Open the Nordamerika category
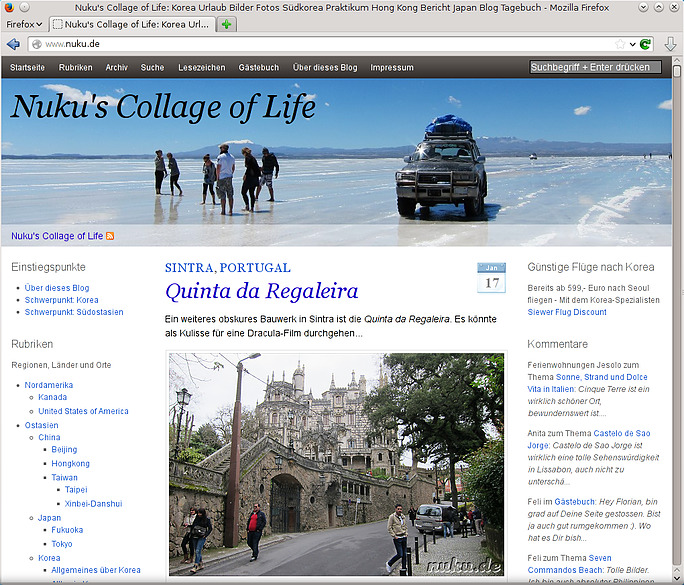The image size is (684, 585). pyautogui.click(x=49, y=385)
